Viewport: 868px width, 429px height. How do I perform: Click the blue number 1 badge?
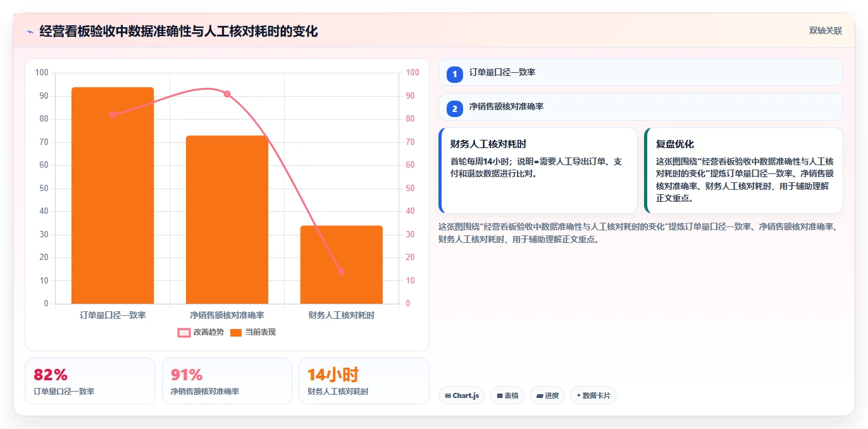click(455, 74)
